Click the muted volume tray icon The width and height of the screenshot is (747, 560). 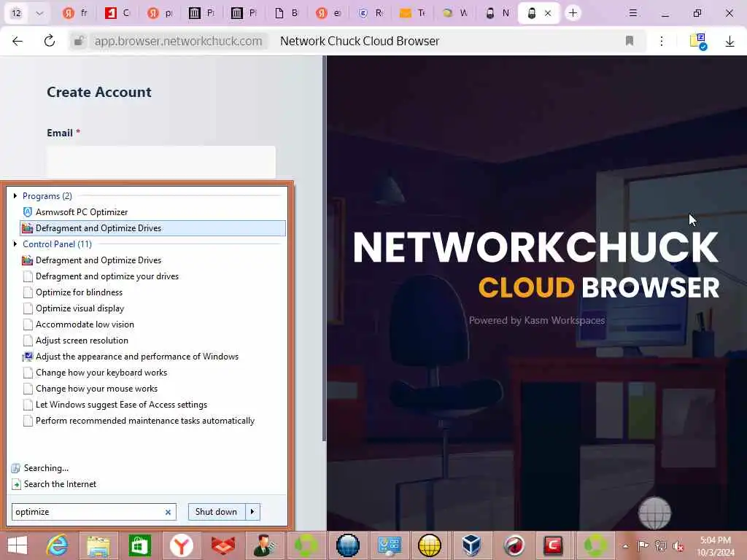click(x=678, y=546)
